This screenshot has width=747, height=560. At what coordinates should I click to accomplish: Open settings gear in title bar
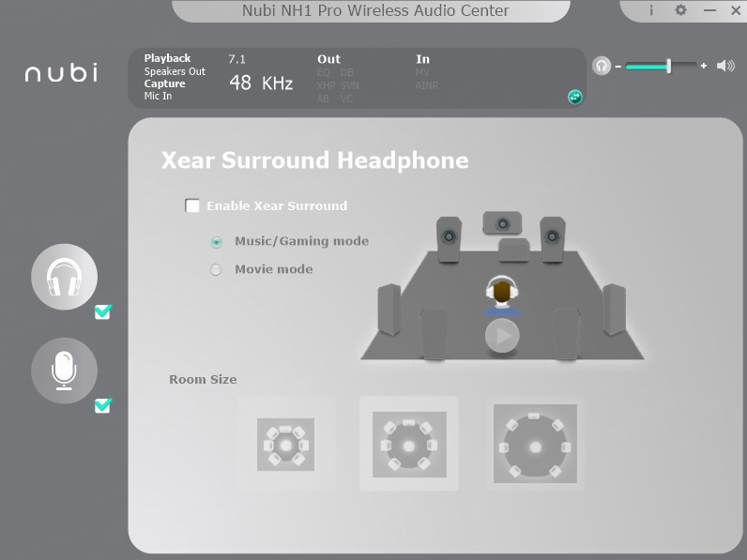[680, 10]
